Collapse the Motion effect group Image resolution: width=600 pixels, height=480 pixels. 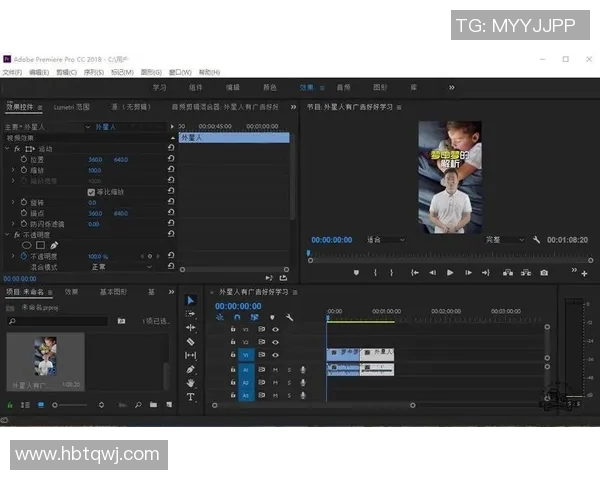click(x=7, y=149)
